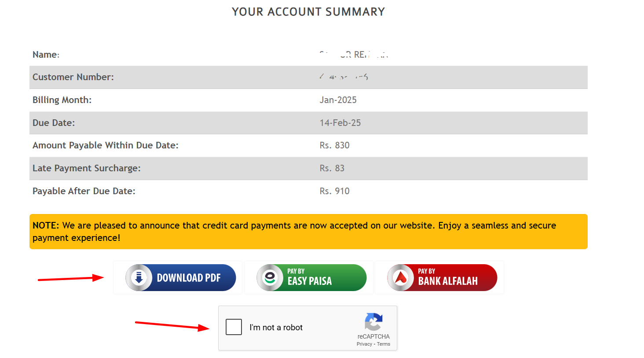This screenshot has width=644, height=358.
Task: Click the Amount Payable Within Due Date row
Action: pos(308,145)
